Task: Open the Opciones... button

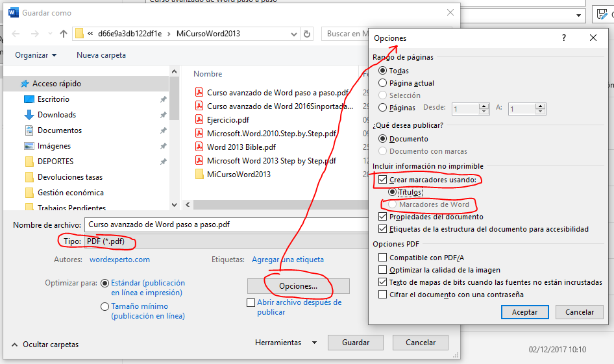Action: [x=299, y=286]
